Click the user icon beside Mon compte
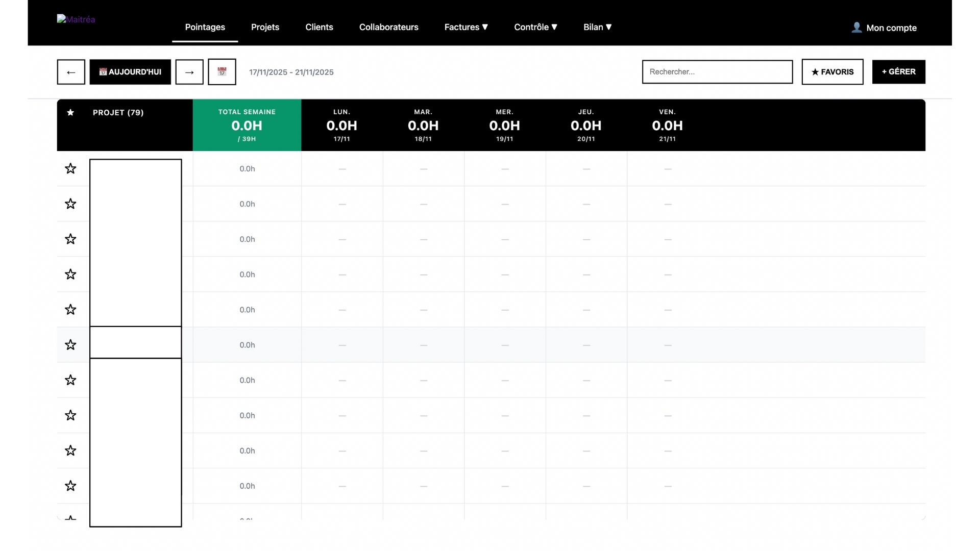980x551 pixels. (x=856, y=28)
